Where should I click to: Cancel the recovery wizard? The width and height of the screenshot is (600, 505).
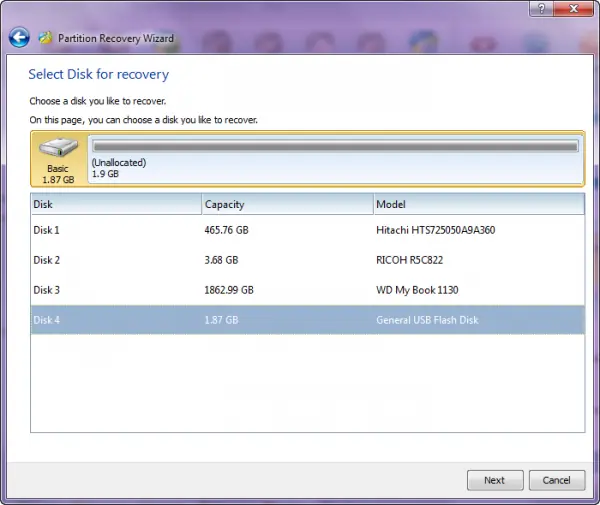pos(557,480)
